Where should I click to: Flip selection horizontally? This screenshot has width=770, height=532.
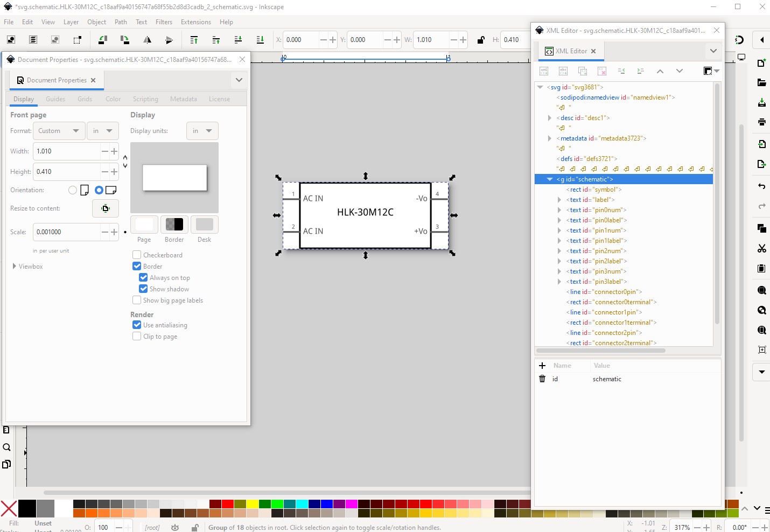pyautogui.click(x=147, y=40)
